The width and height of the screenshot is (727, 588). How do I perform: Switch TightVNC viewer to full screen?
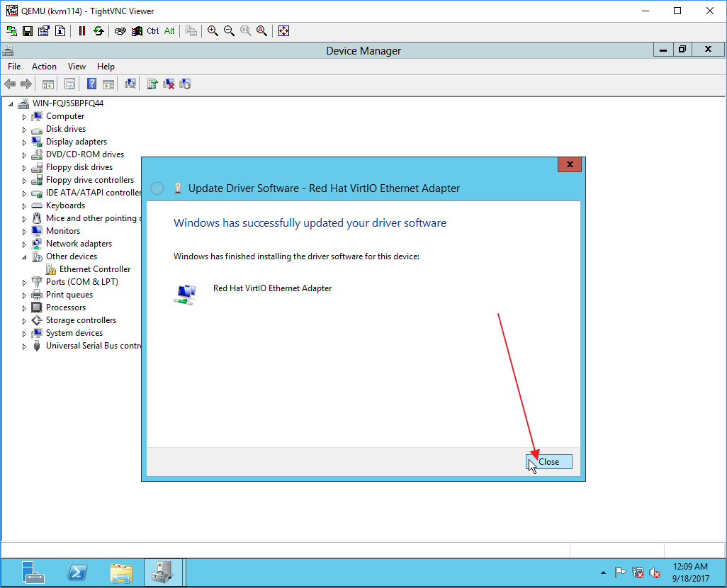point(283,31)
